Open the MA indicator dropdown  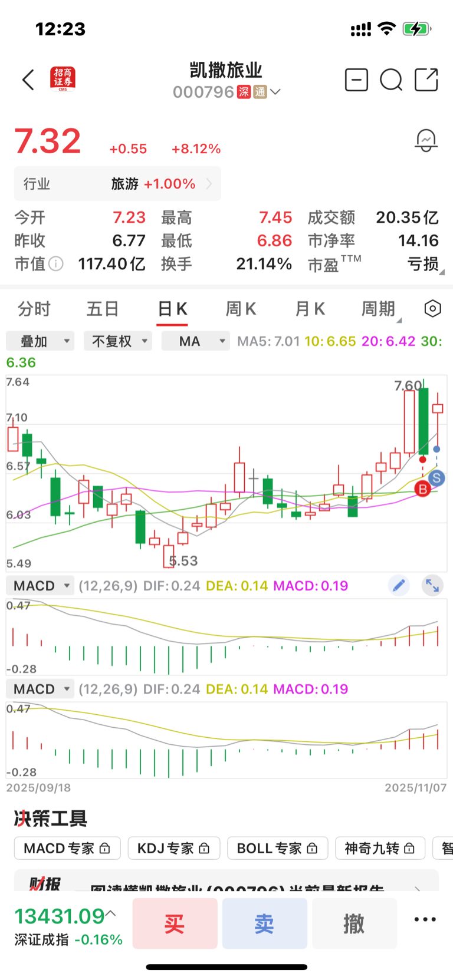tap(196, 341)
